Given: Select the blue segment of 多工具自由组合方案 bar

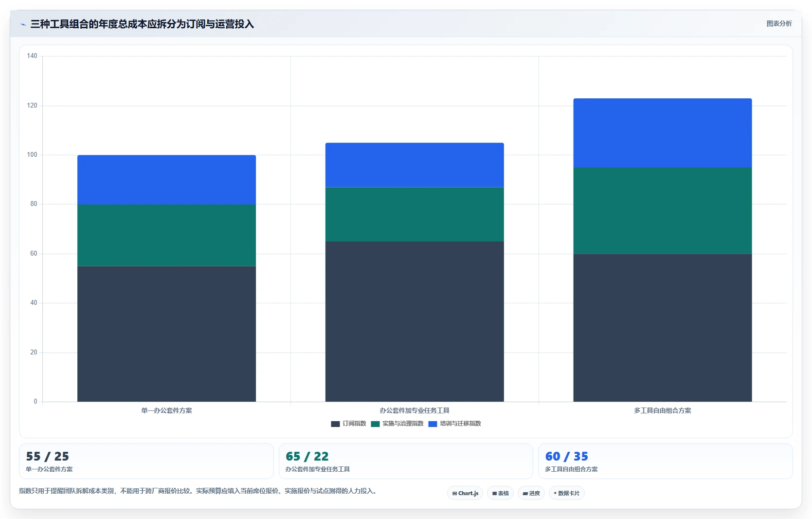Looking at the screenshot, I should [x=663, y=133].
